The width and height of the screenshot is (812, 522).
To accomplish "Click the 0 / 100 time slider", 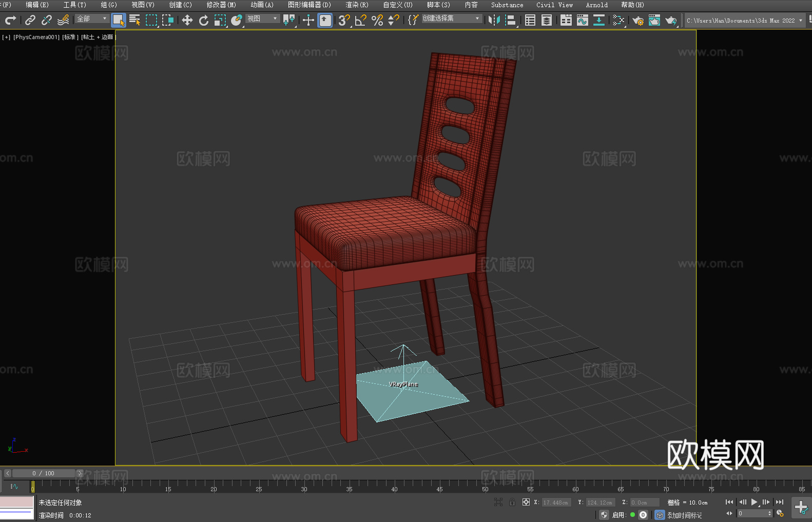I will pyautogui.click(x=44, y=473).
